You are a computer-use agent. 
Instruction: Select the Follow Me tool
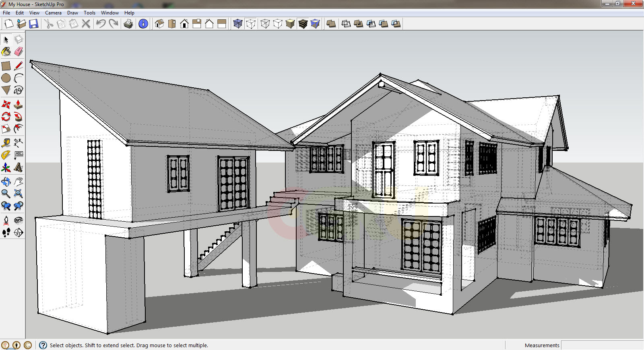(19, 117)
